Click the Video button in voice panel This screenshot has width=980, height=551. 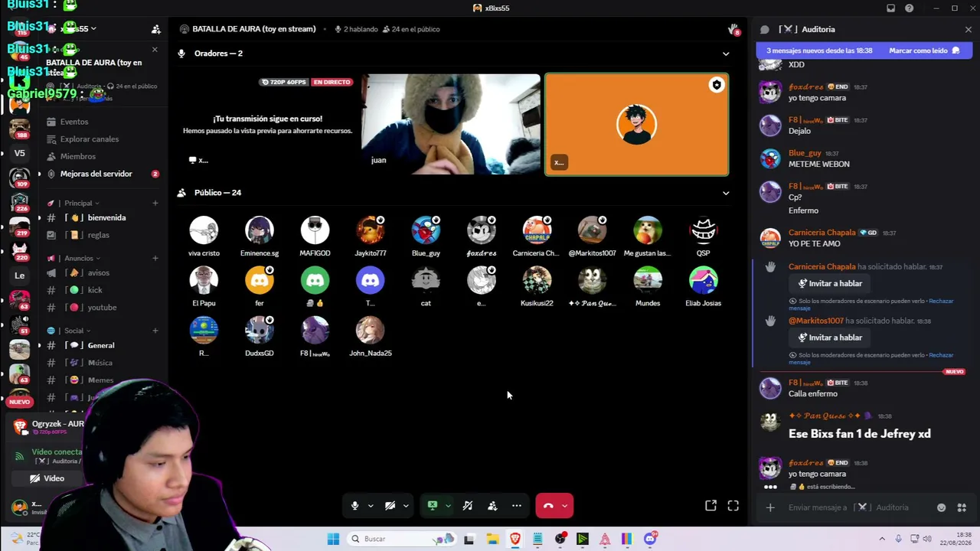point(47,478)
